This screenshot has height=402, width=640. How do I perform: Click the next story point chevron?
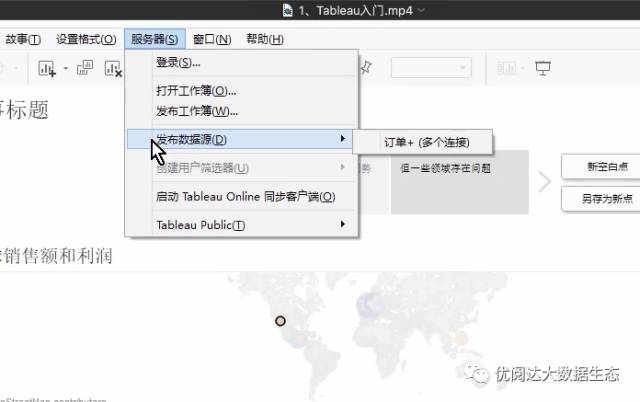tap(544, 182)
